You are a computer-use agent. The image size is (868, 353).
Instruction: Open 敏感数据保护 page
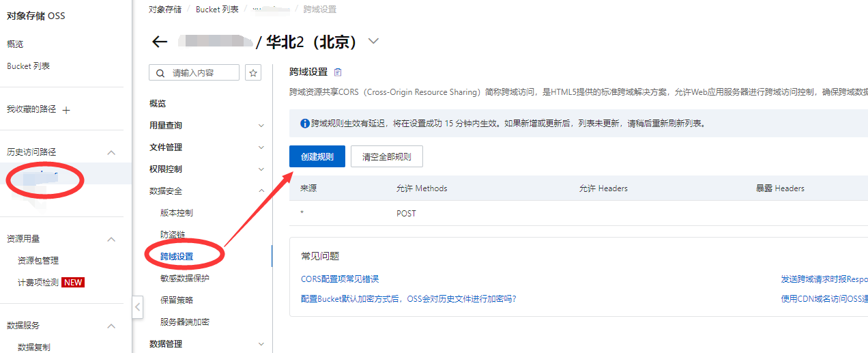click(185, 279)
